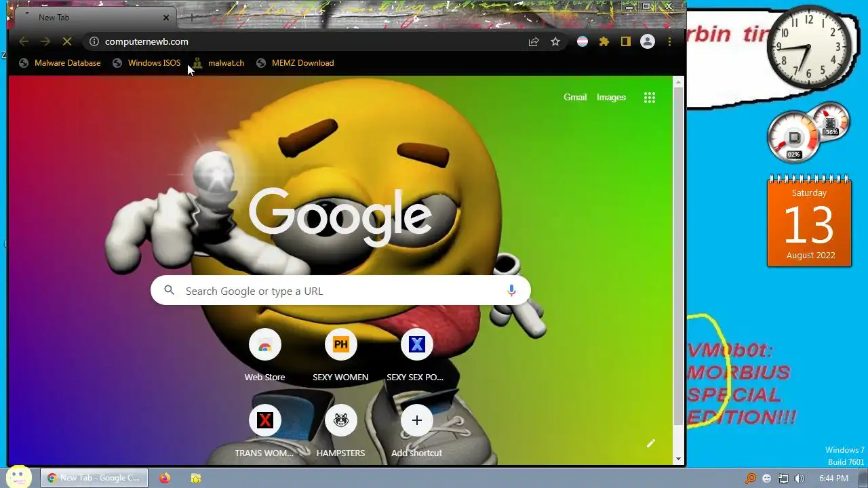The height and width of the screenshot is (488, 868).
Task: Open the PH shortcut tile
Action: click(x=340, y=355)
